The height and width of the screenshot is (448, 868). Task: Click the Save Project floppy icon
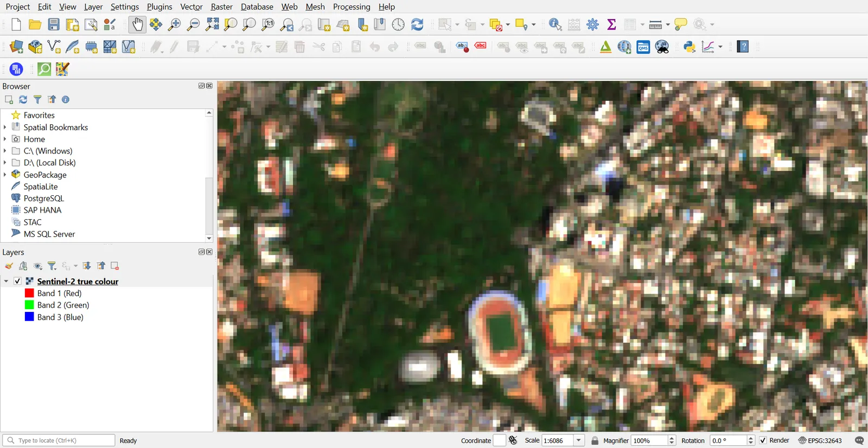click(54, 24)
